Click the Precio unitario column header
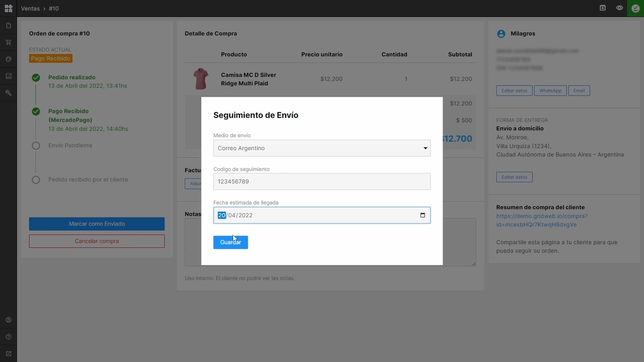644x362 pixels. coord(322,54)
